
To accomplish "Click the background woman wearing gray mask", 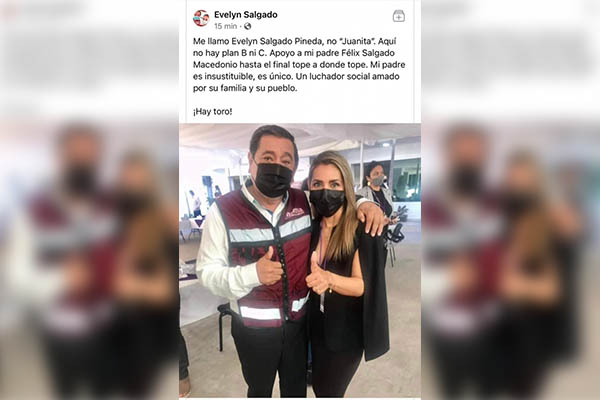I will pyautogui.click(x=376, y=191).
